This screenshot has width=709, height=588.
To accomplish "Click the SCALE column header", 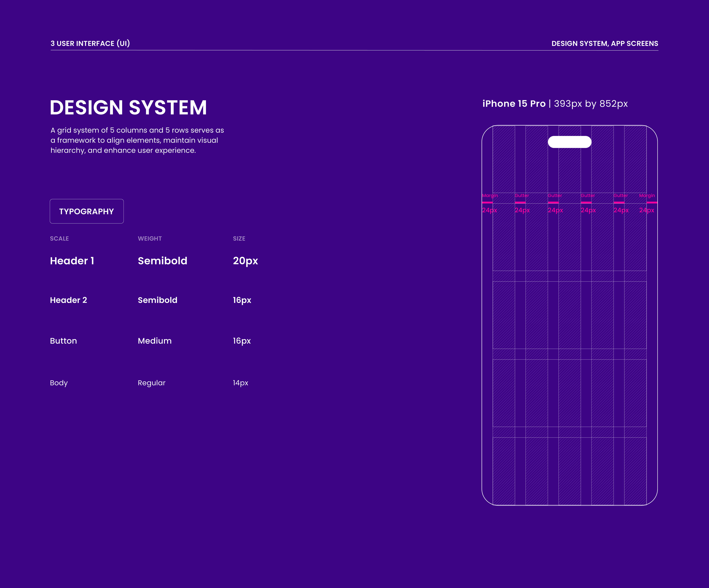I will (59, 239).
